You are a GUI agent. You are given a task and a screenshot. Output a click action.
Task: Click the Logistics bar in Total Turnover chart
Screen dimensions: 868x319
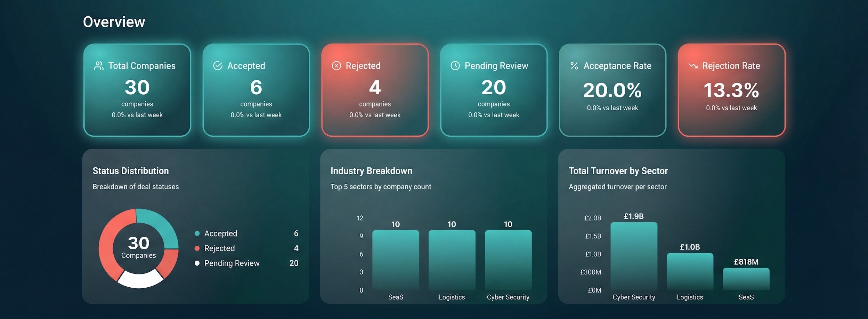690,273
